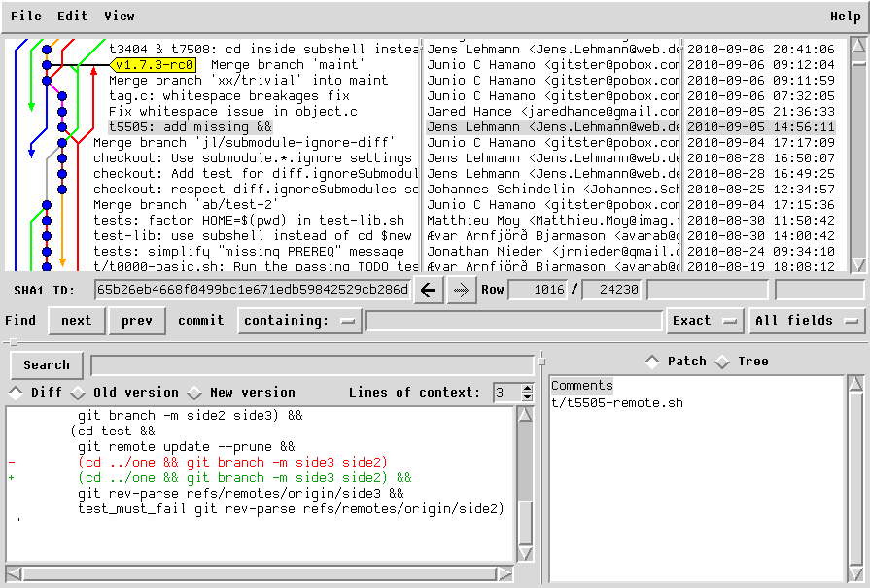Click the Row number field showing 1016
The width and height of the screenshot is (870, 588).
538,290
